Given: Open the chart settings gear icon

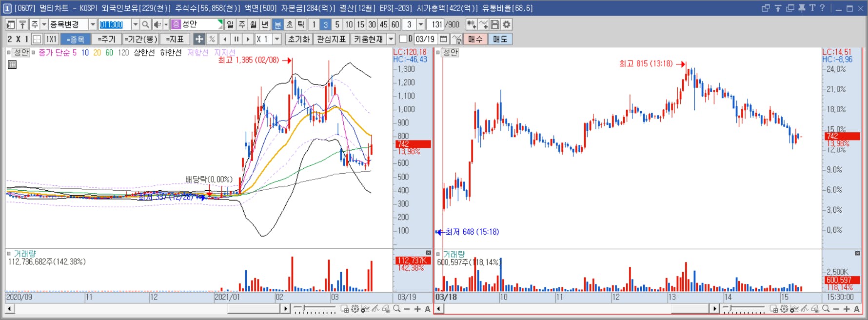Looking at the screenshot, I should [x=507, y=24].
